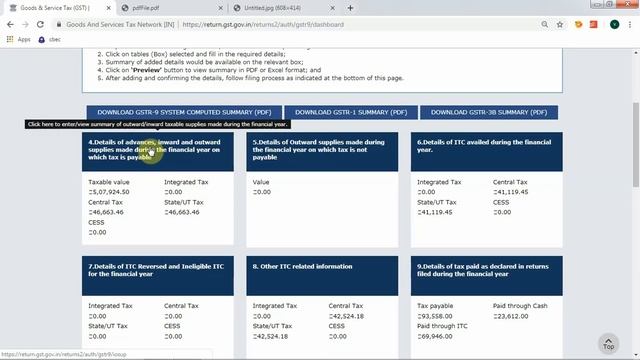Select Central Tax 41,119.45 in tile 6

point(511,192)
